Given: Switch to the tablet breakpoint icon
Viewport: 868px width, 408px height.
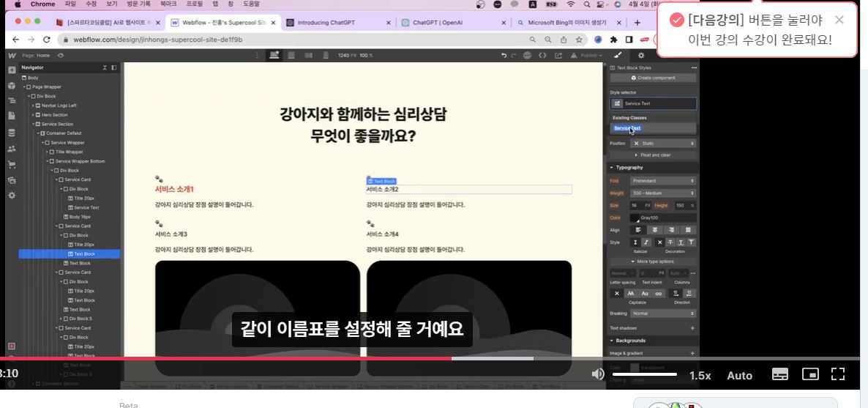Looking at the screenshot, I should point(291,56).
